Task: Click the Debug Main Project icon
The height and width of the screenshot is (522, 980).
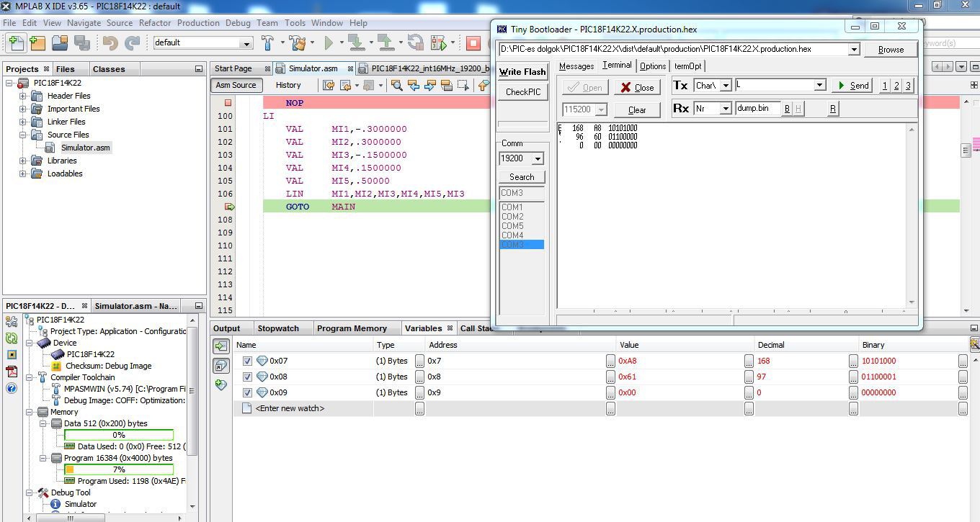Action: tap(438, 43)
